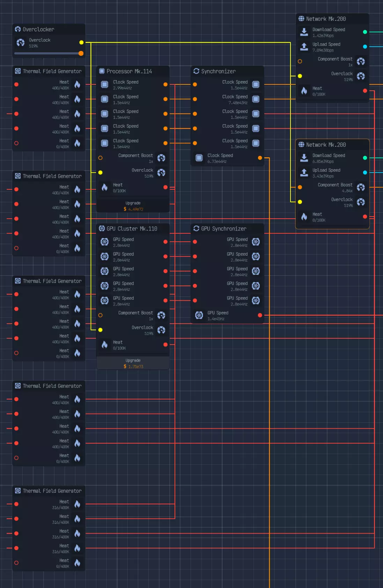Screen dimensions: 383x588
Task: Click the Processor Mk.114 yellow Overclock input port
Action: click(x=100, y=173)
